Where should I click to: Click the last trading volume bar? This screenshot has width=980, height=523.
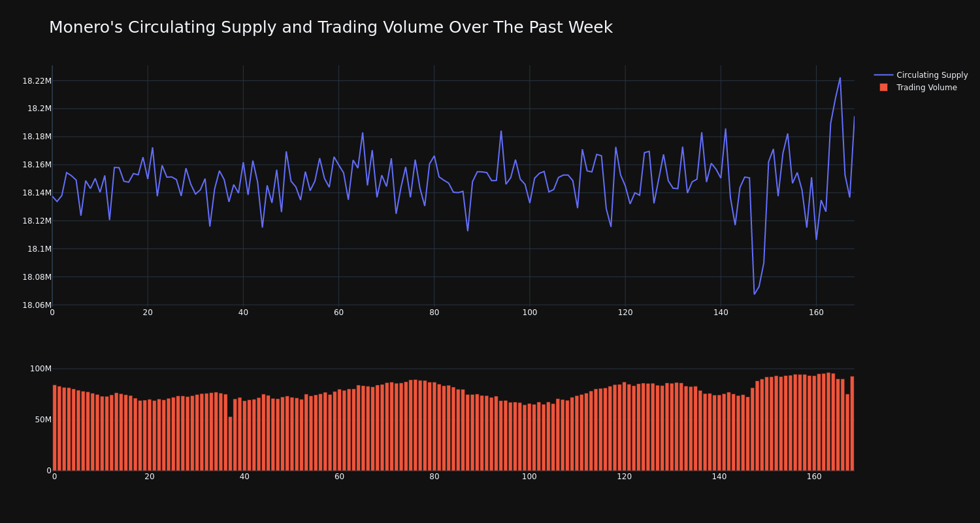coord(852,424)
